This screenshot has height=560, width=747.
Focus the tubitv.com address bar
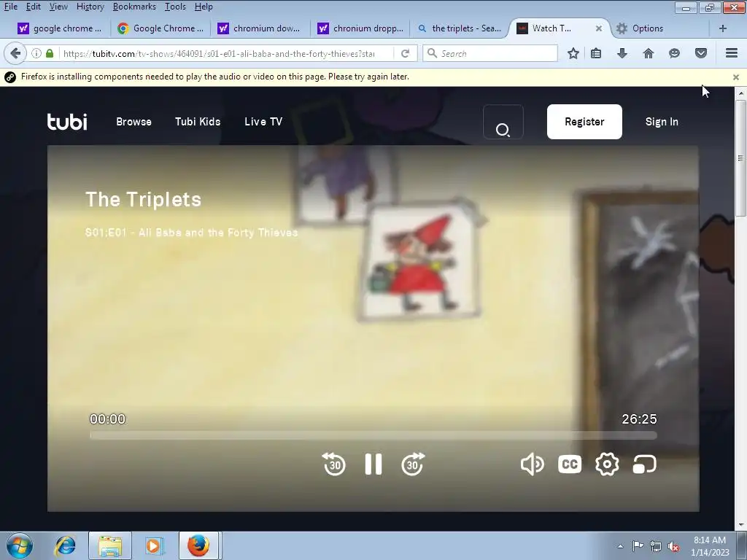coord(219,54)
